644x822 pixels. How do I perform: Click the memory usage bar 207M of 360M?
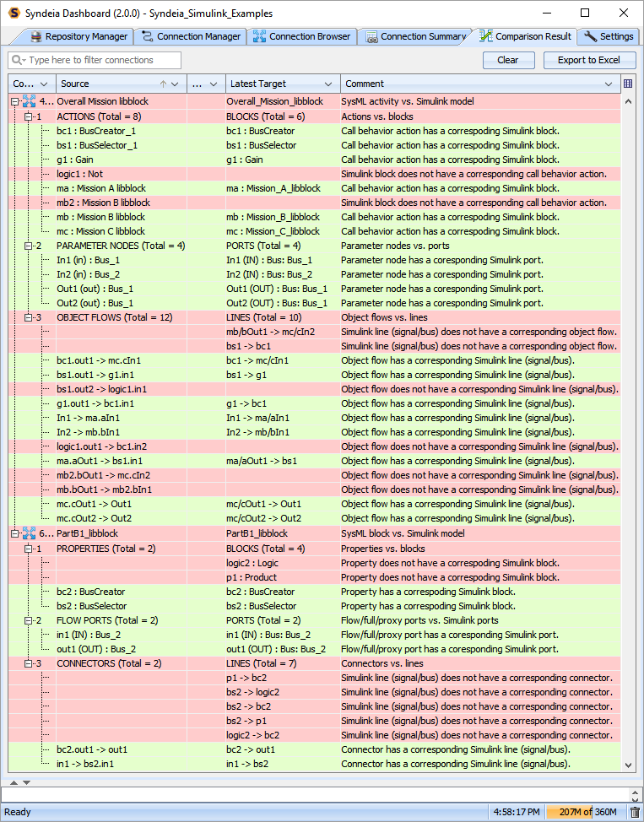(x=587, y=812)
